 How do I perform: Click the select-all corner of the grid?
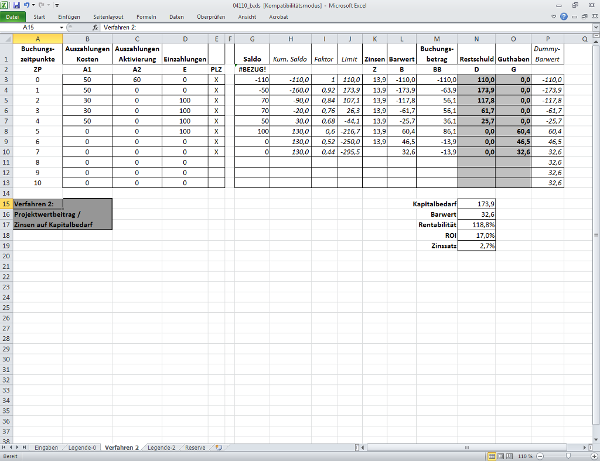pos(7,37)
